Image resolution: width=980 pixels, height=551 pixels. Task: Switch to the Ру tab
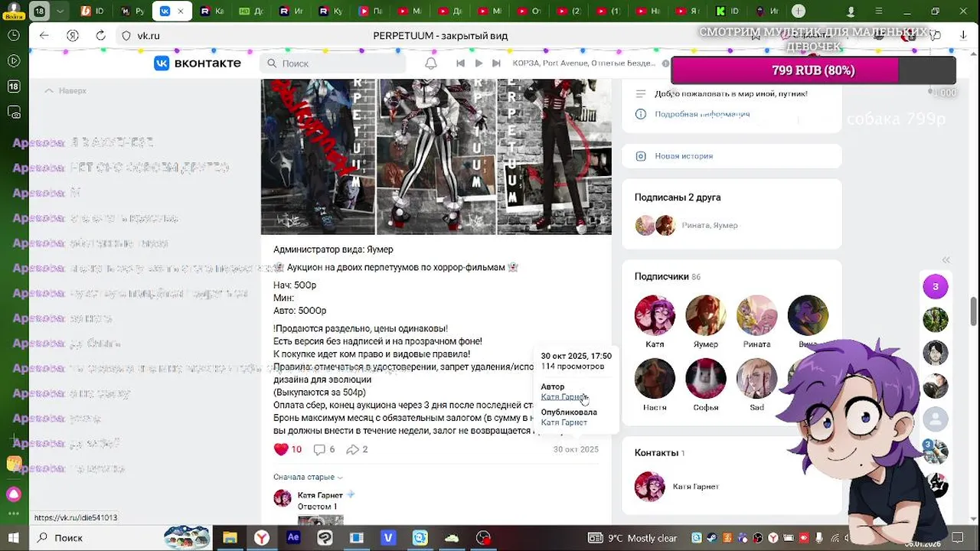131,11
